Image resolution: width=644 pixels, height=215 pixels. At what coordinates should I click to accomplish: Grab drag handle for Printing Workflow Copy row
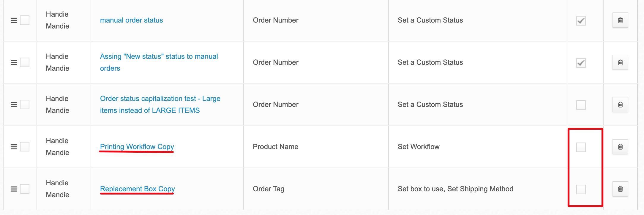14,147
